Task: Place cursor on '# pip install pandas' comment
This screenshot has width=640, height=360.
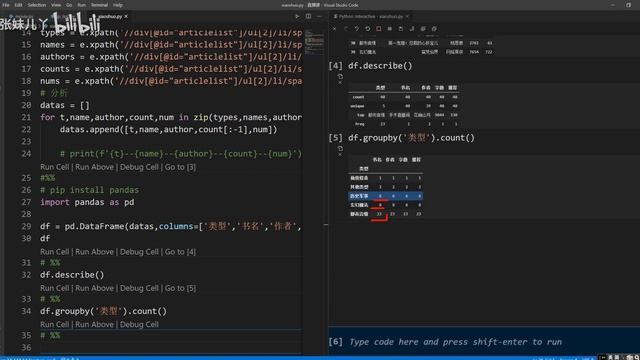Action: point(89,190)
